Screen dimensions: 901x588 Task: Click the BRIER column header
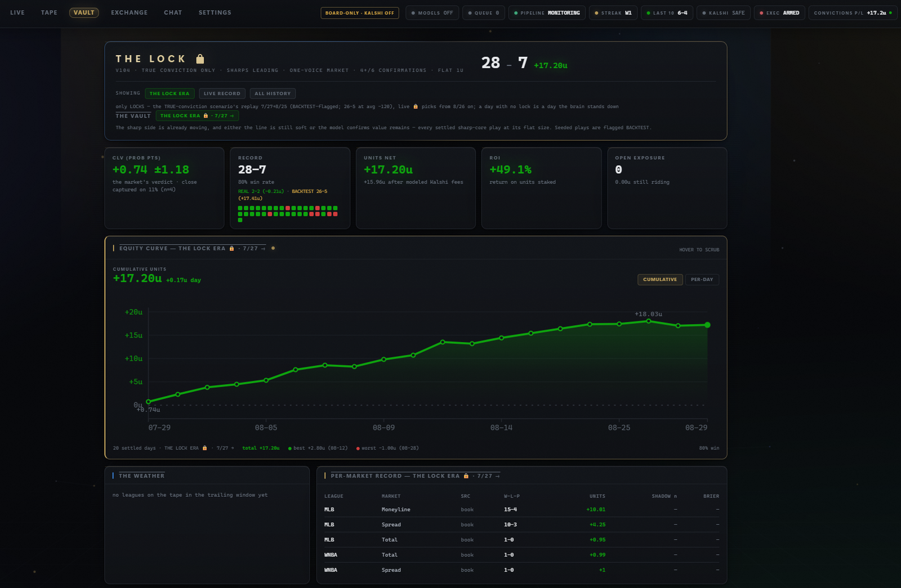[711, 496]
